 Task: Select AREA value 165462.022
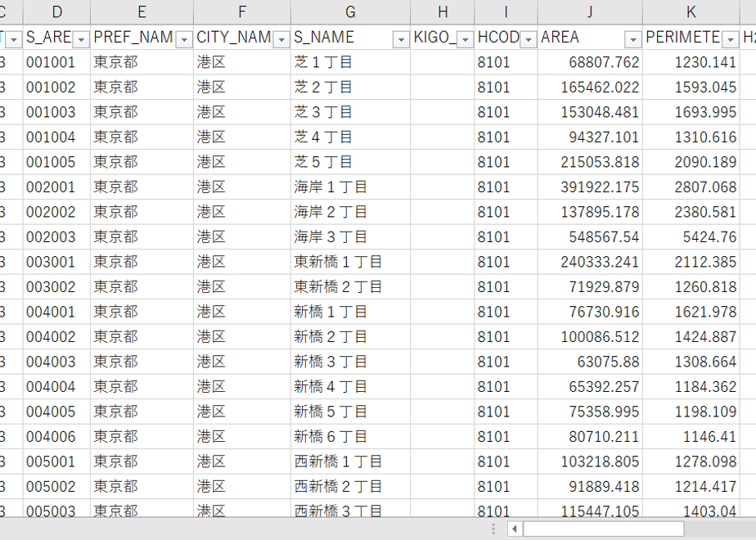pyautogui.click(x=590, y=88)
